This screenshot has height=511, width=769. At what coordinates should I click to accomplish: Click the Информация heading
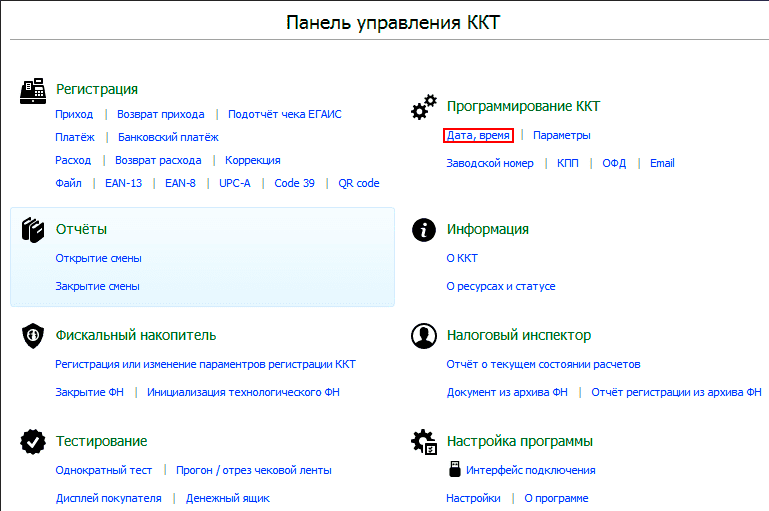coord(487,229)
